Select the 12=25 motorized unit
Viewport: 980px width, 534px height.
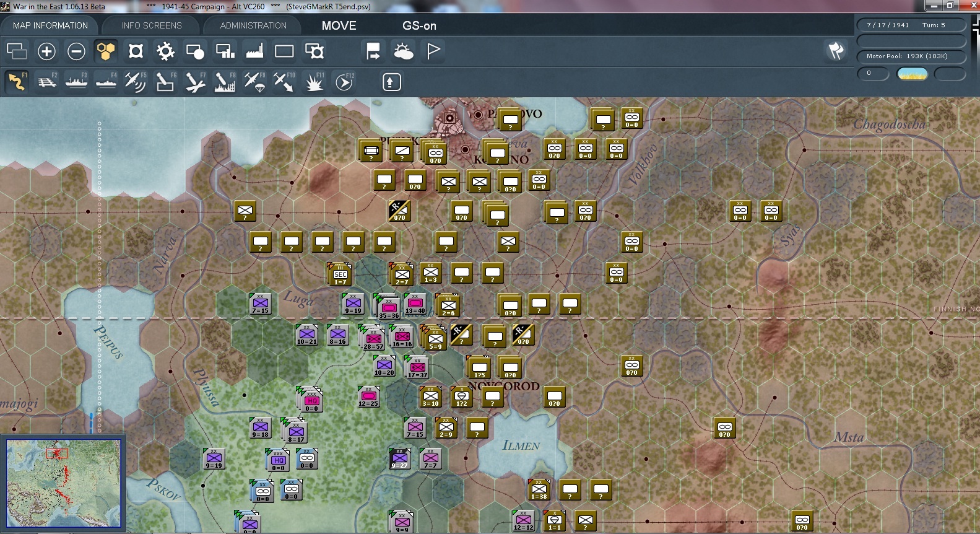368,396
